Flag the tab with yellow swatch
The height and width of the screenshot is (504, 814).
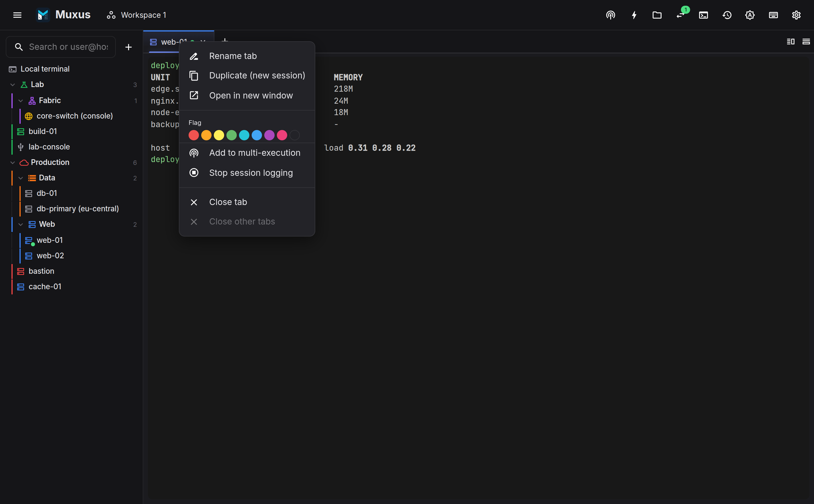(x=219, y=135)
